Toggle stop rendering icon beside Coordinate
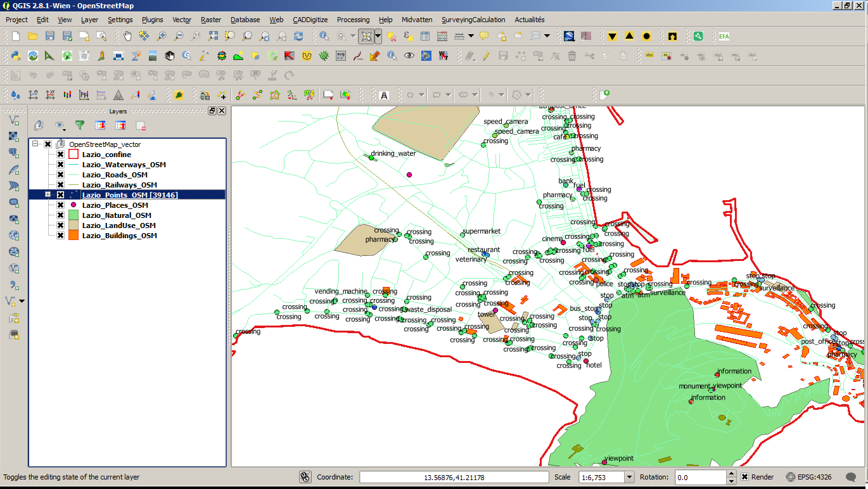 pos(305,477)
